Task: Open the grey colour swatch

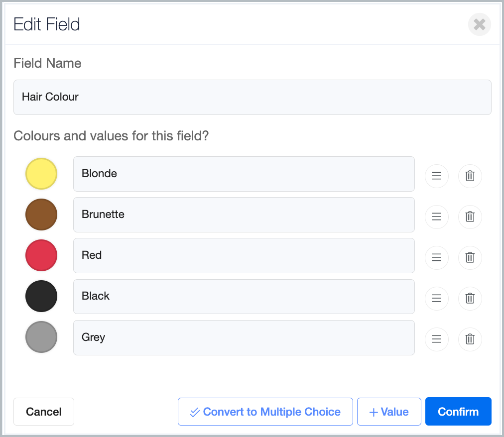Action: click(41, 337)
